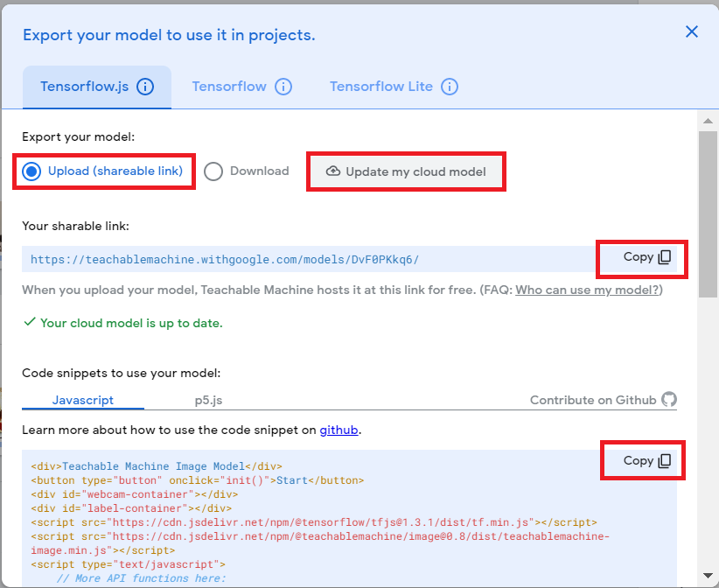Click the tfjs@1.3.1 script tag code line
Image resolution: width=719 pixels, height=588 pixels.
click(x=314, y=522)
